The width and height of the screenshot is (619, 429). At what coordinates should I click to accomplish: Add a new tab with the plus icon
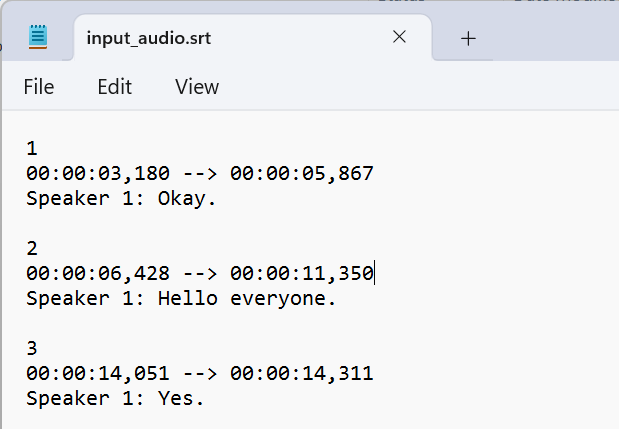point(468,39)
